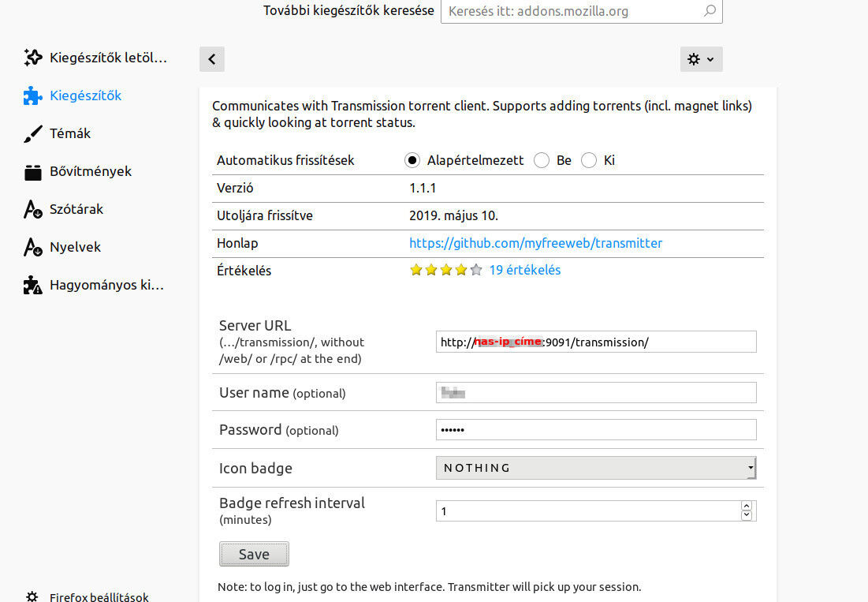Click the 'További kiegészítők keresése' label
868x602 pixels.
(348, 10)
